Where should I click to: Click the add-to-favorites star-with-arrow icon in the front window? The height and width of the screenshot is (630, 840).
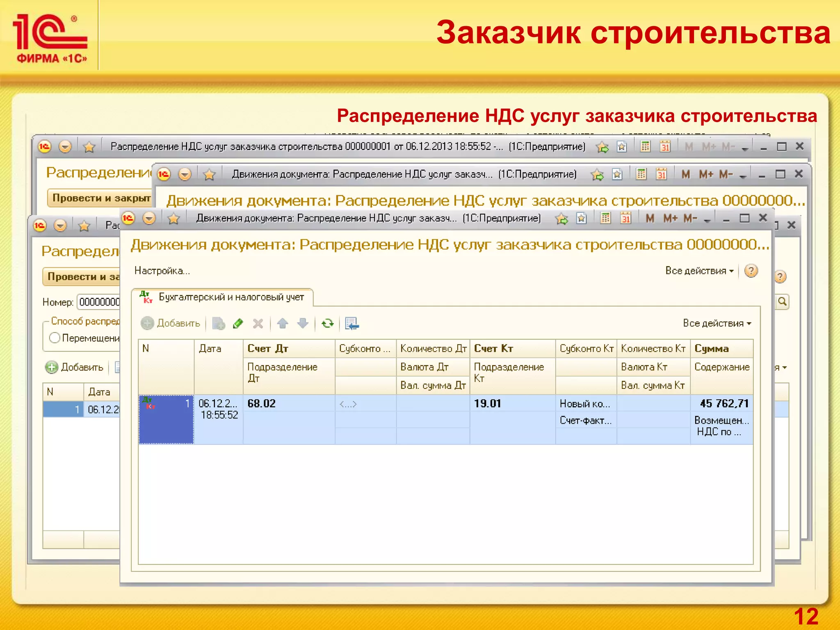pyautogui.click(x=562, y=219)
